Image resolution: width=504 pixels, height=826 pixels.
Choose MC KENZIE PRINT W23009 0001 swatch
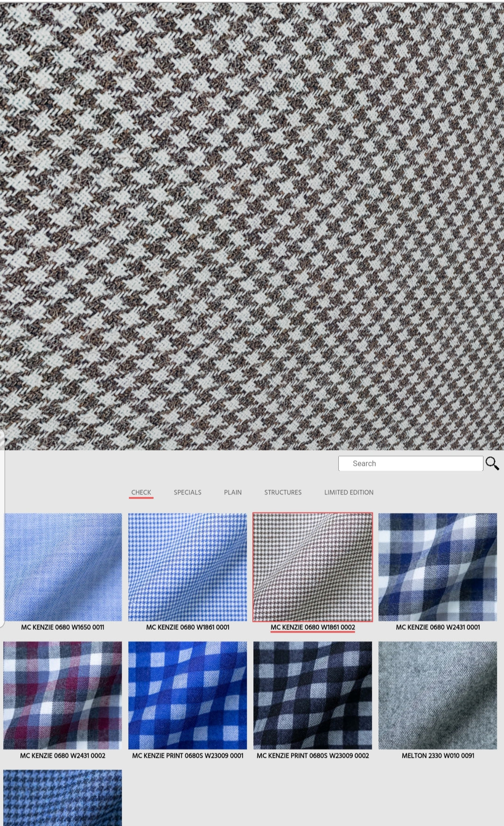(x=188, y=695)
